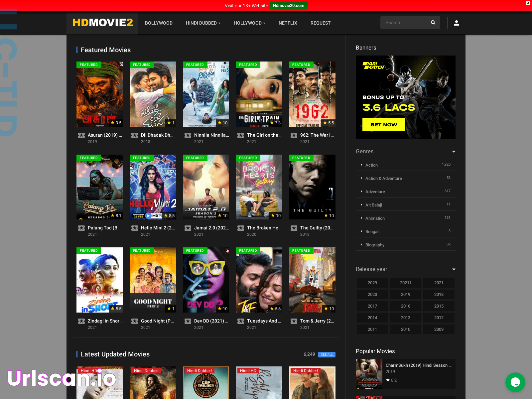Open the Palang Tod poster
The width and height of the screenshot is (532, 399).
(x=100, y=187)
